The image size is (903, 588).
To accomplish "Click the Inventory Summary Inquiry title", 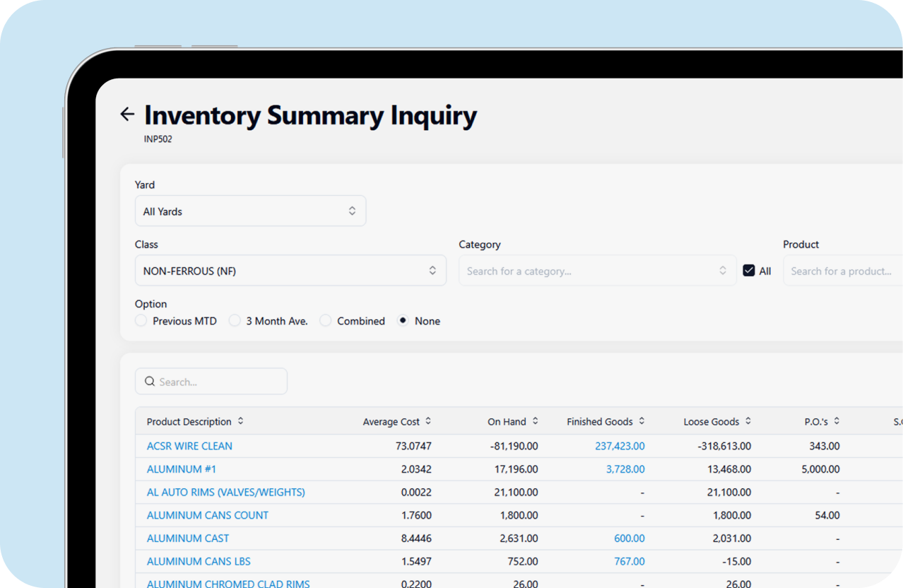I will click(311, 115).
